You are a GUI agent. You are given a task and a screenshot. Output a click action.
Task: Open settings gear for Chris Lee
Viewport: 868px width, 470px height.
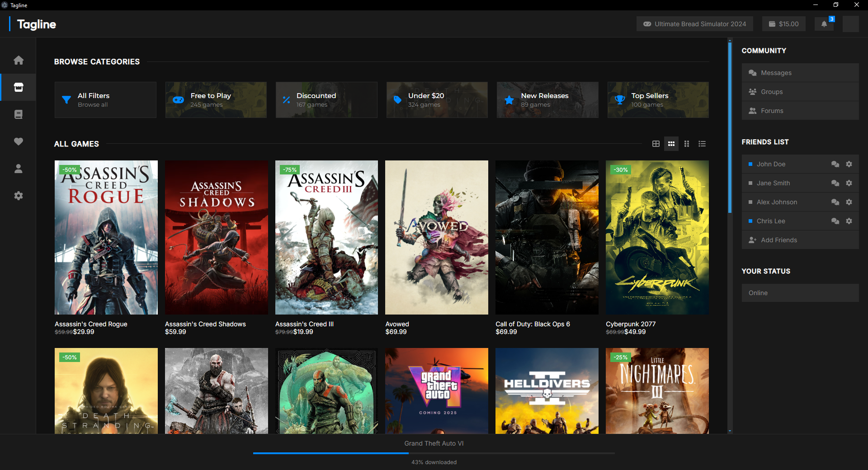849,221
